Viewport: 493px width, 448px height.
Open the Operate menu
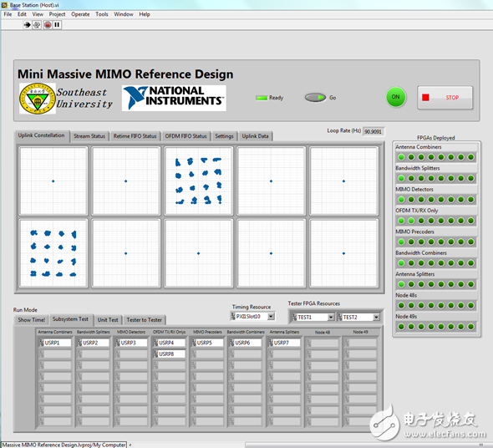[80, 14]
